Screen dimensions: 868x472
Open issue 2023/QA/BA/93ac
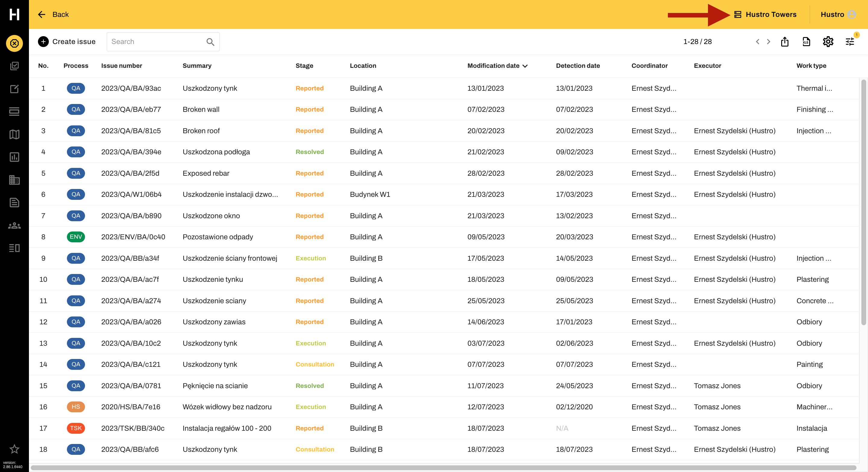(131, 88)
